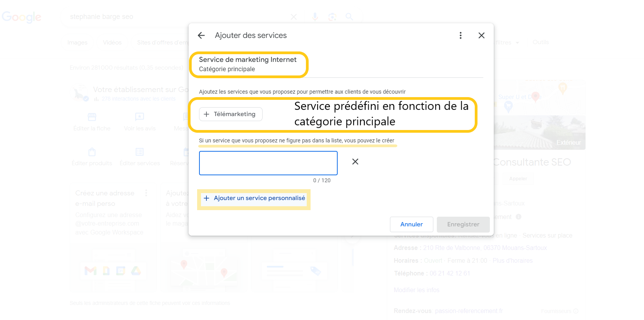Expand the Outils options

point(540,42)
